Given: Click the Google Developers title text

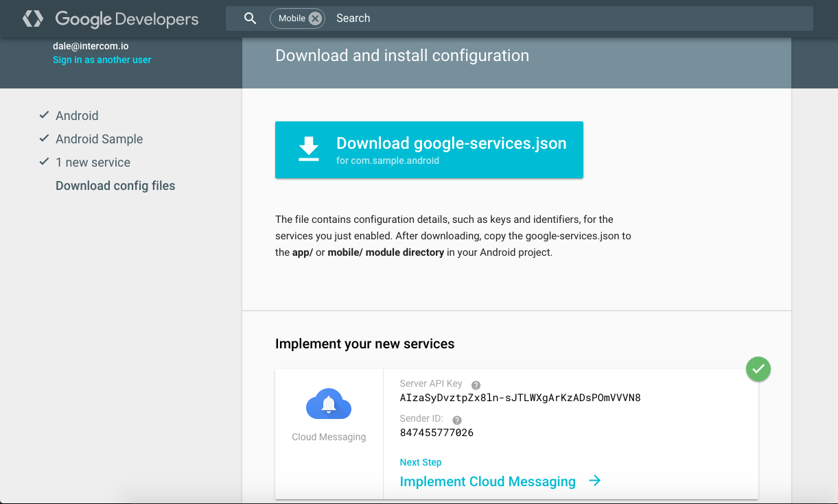Looking at the screenshot, I should pos(127,19).
